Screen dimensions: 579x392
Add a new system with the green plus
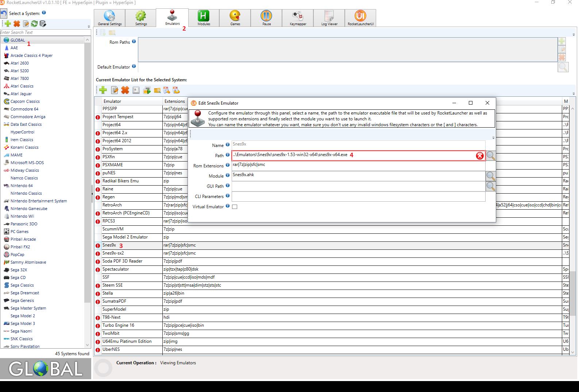[8, 24]
